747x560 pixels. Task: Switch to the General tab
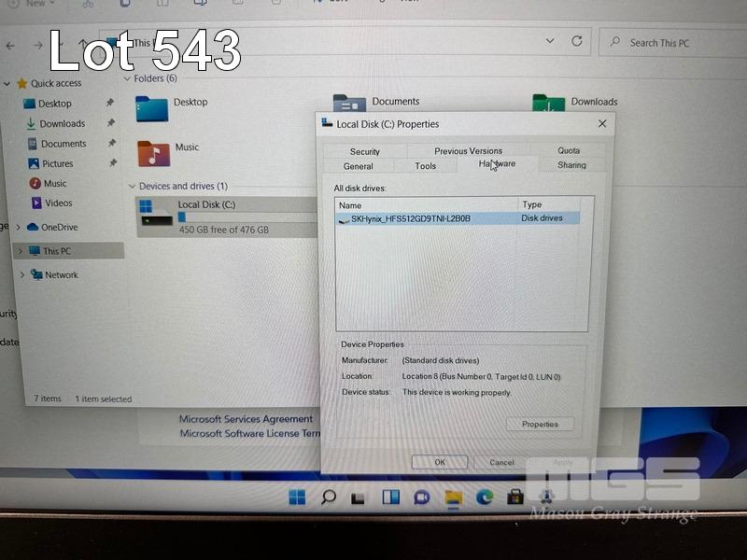(358, 166)
